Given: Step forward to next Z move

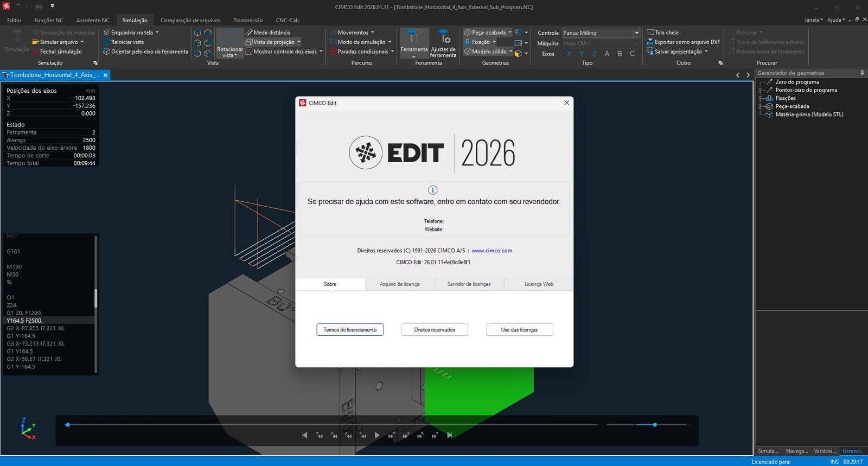Looking at the screenshot, I should click(x=406, y=435).
